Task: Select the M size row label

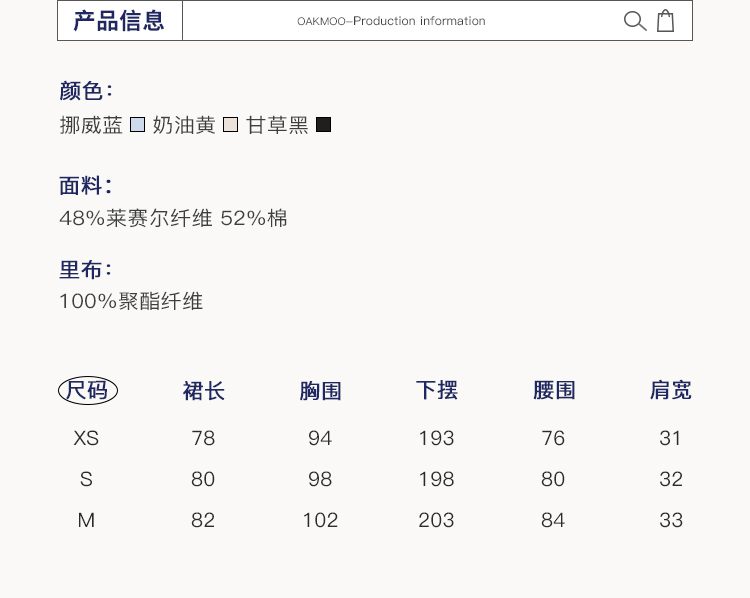Action: 86,520
